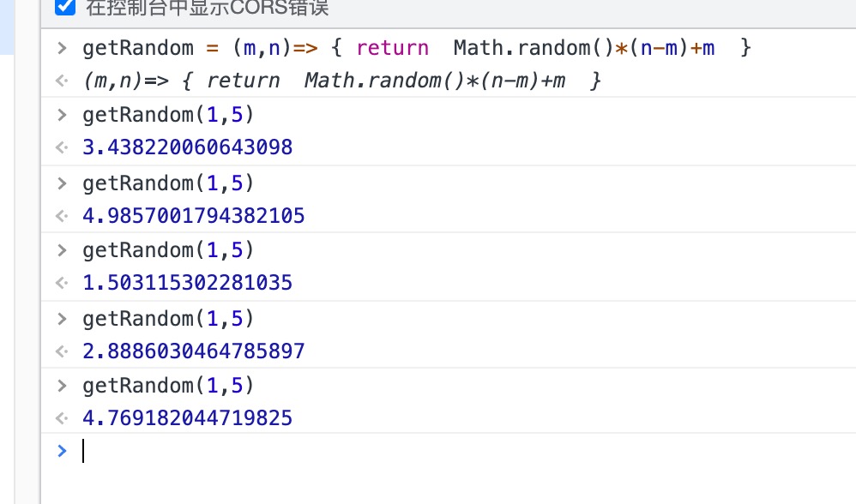
Task: Click the result value 3.438220060643098
Action: click(187, 147)
